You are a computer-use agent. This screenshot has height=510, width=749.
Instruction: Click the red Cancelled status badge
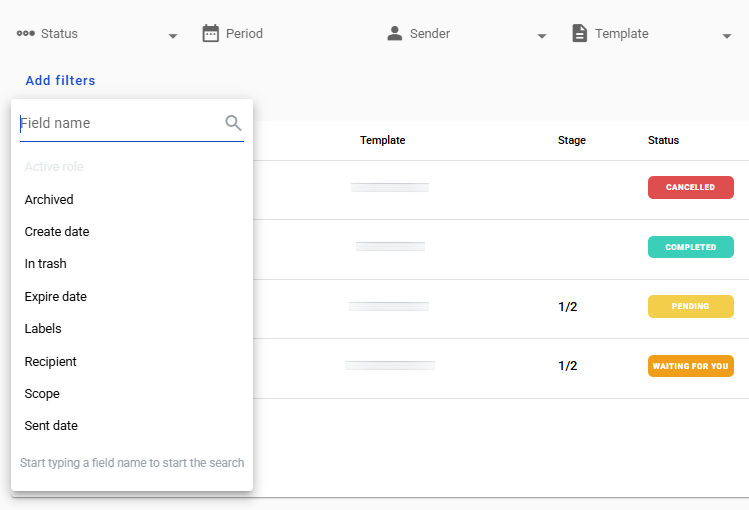[690, 187]
